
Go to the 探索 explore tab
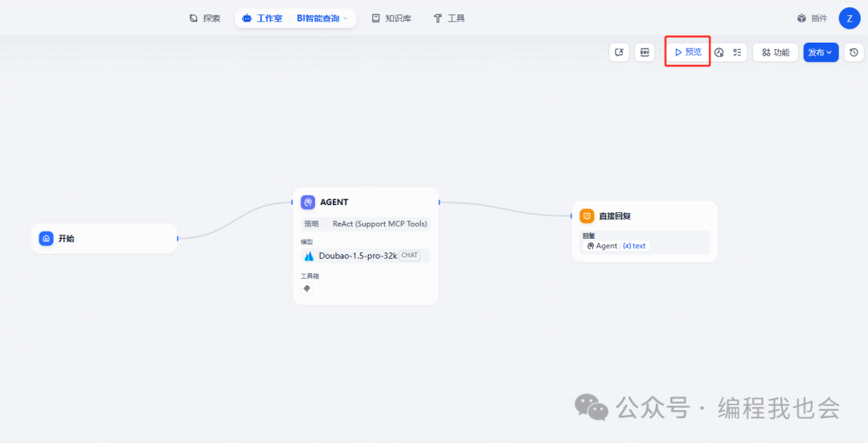point(204,18)
